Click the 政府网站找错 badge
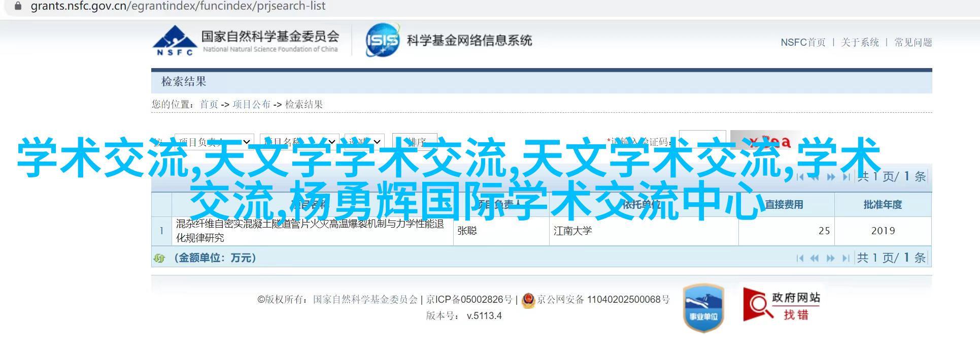This screenshot has width=980, height=348. pyautogui.click(x=782, y=304)
